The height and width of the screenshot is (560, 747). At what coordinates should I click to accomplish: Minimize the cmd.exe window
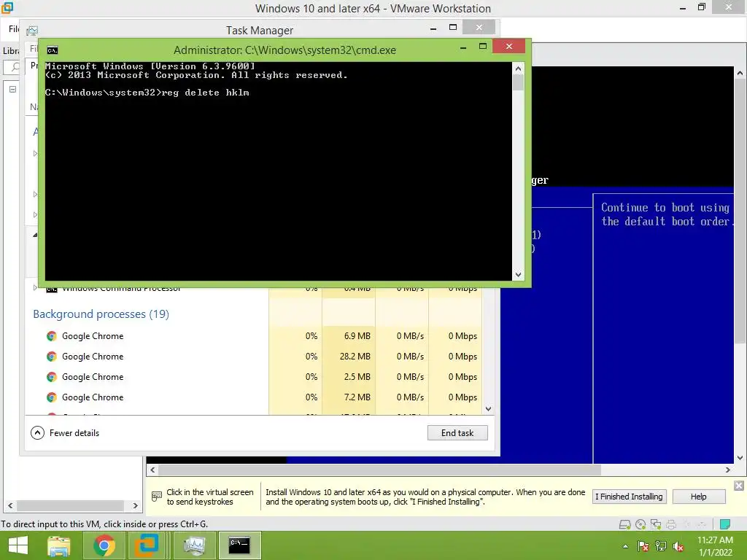463,47
